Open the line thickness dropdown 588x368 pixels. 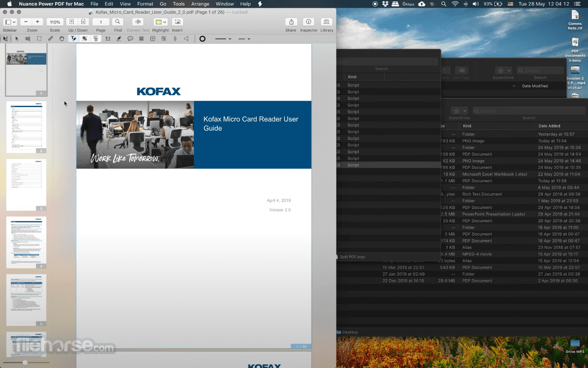pos(223,39)
